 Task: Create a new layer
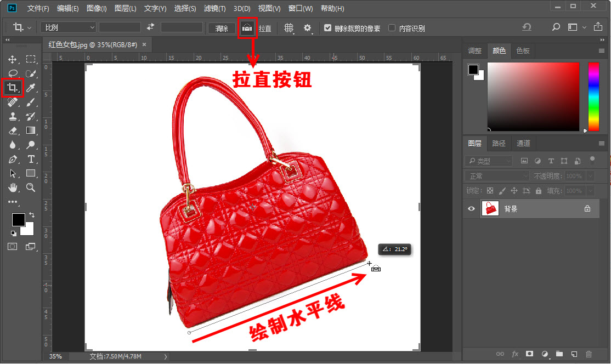[x=574, y=354]
